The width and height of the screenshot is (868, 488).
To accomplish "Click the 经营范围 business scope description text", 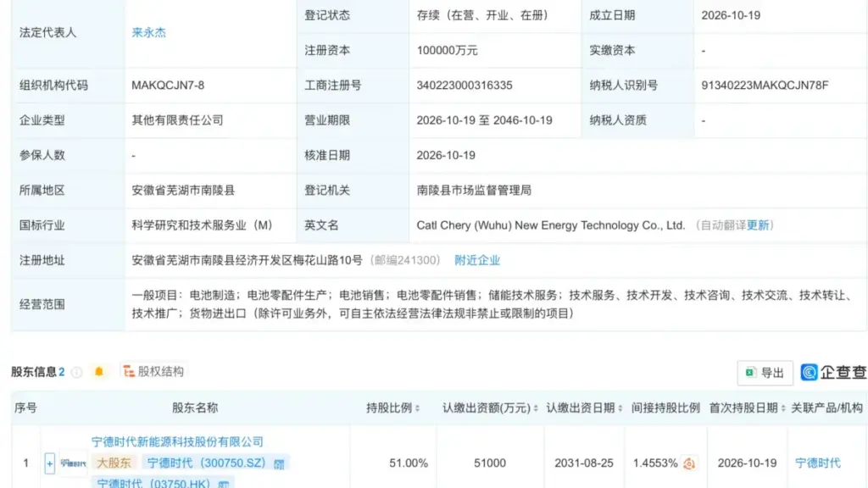I will 492,304.
